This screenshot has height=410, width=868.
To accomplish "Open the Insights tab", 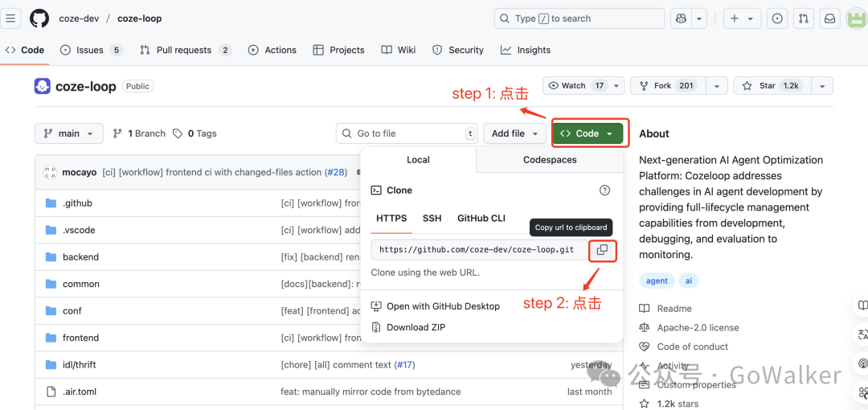I will point(526,50).
